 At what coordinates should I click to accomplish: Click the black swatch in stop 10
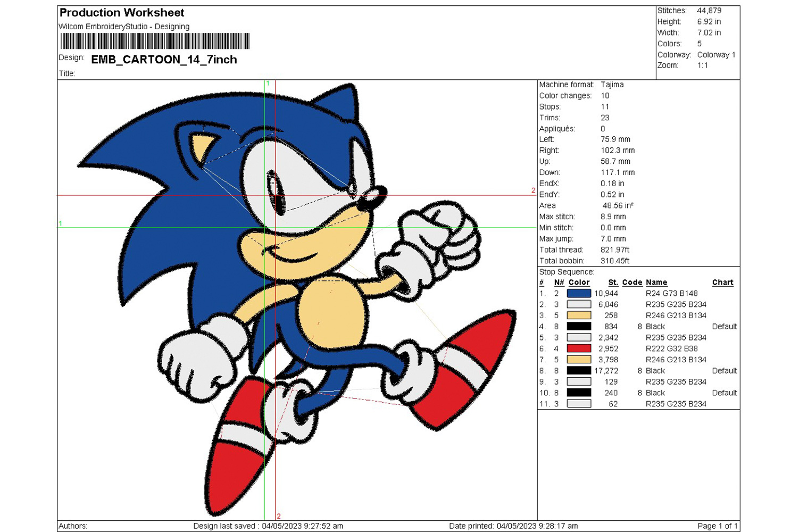point(579,393)
